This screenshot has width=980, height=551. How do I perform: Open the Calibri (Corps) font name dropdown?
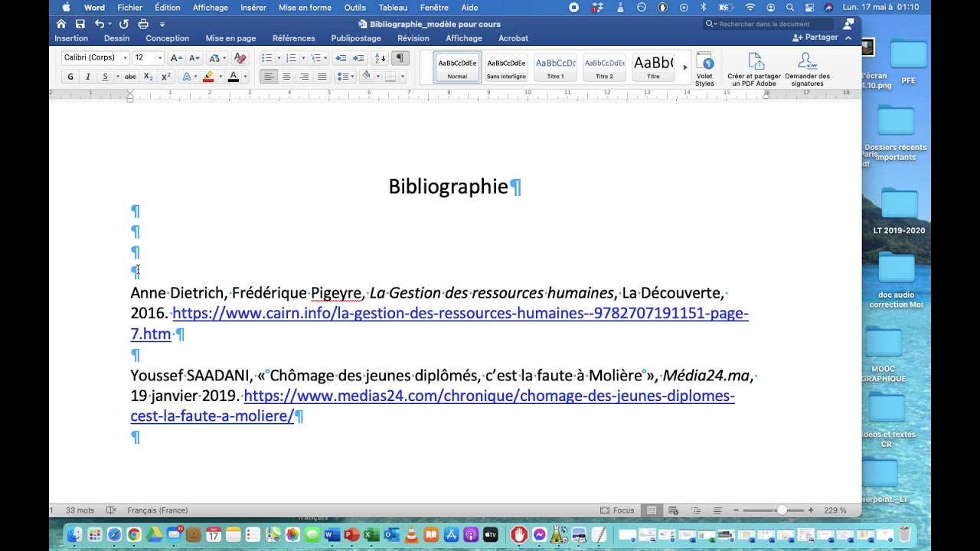(x=125, y=58)
